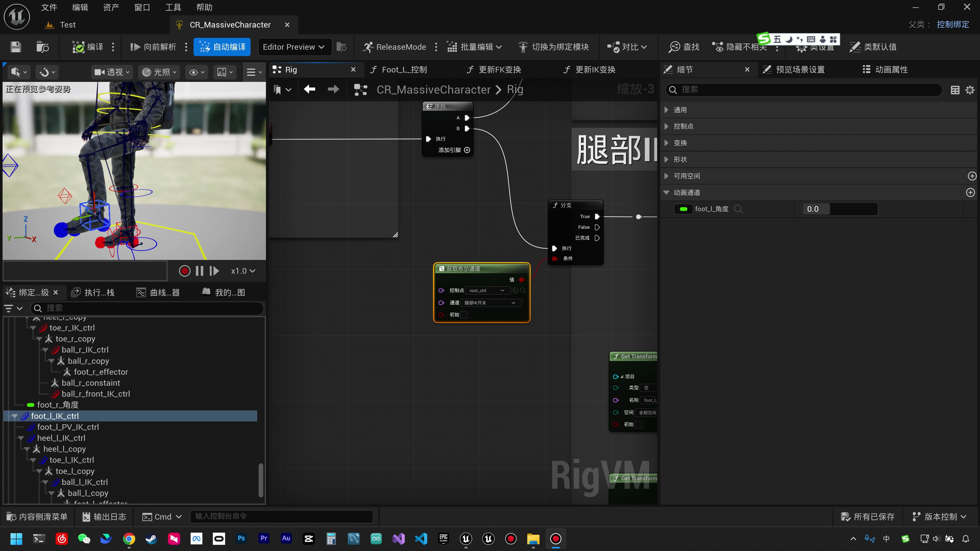The image size is (980, 551).
Task: Browse to asset in Content Browser
Action: pyautogui.click(x=42, y=47)
